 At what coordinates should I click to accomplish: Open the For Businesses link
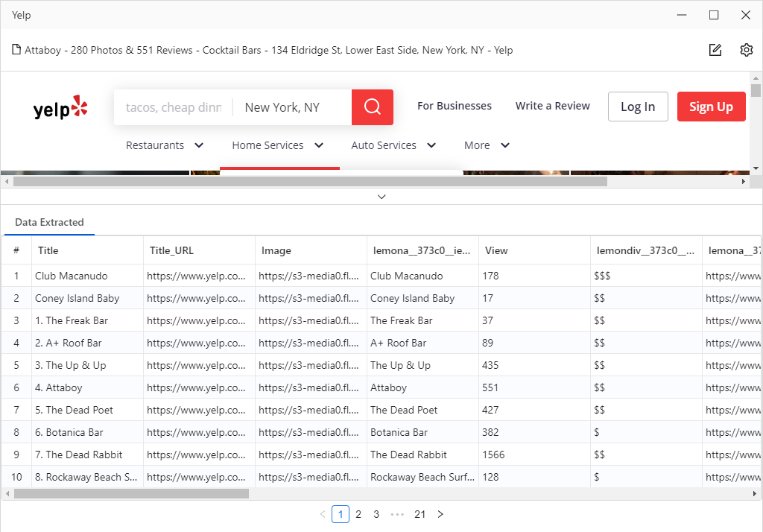pos(454,106)
